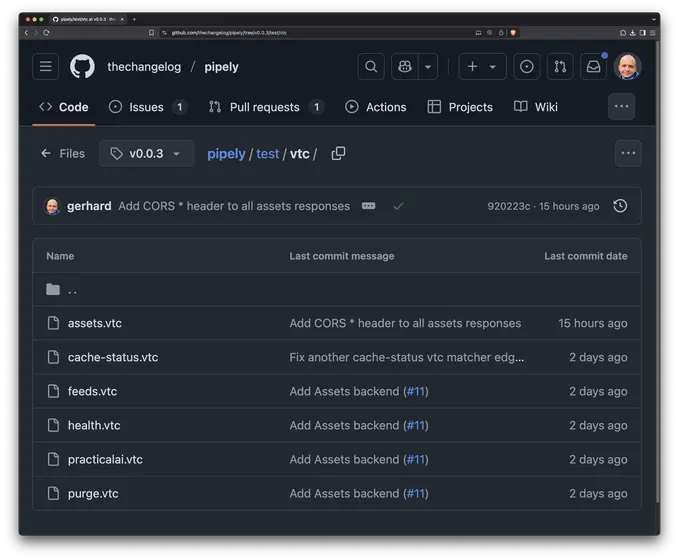
Task: Open the purge.vtc file
Action: coord(93,494)
